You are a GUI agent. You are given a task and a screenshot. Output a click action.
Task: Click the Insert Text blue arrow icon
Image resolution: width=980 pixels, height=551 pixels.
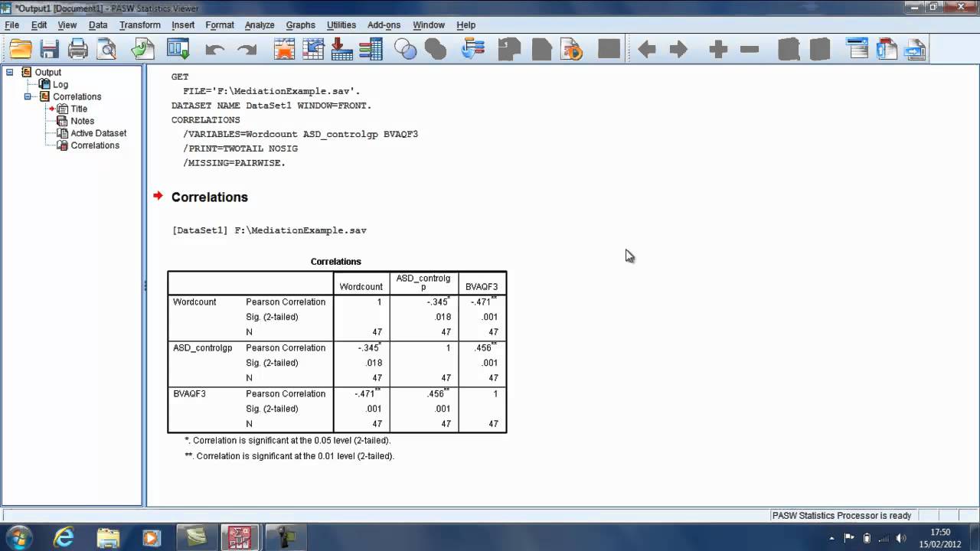point(916,50)
